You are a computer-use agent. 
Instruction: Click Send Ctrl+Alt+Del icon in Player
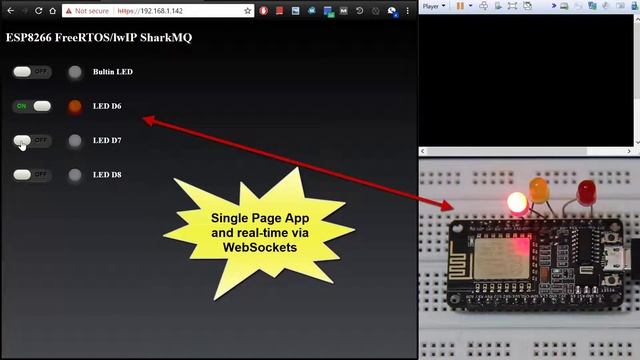[483, 6]
